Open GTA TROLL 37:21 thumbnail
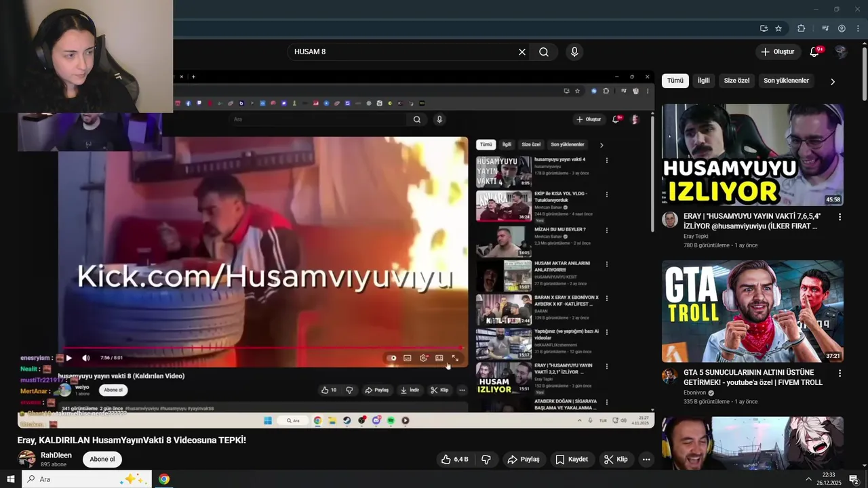This screenshot has width=868, height=488. (753, 311)
